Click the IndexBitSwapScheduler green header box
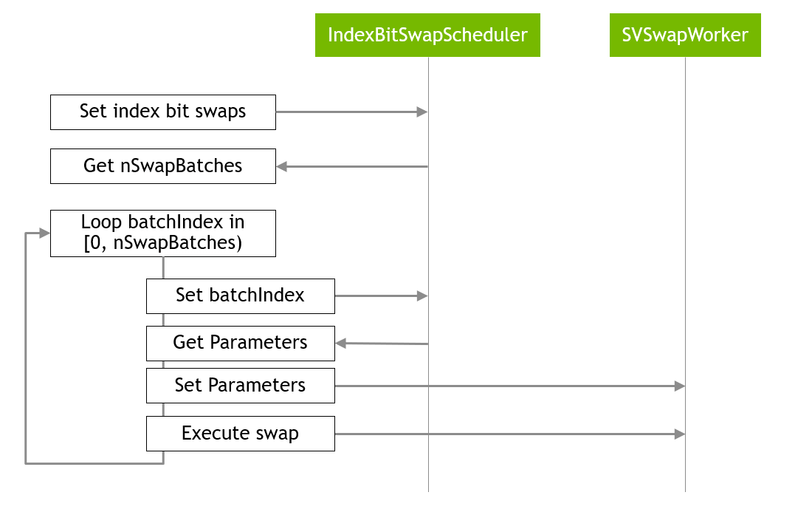 pos(427,35)
